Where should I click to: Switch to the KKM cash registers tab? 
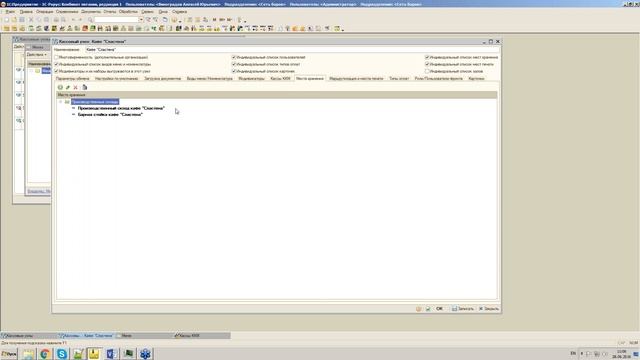[280, 78]
